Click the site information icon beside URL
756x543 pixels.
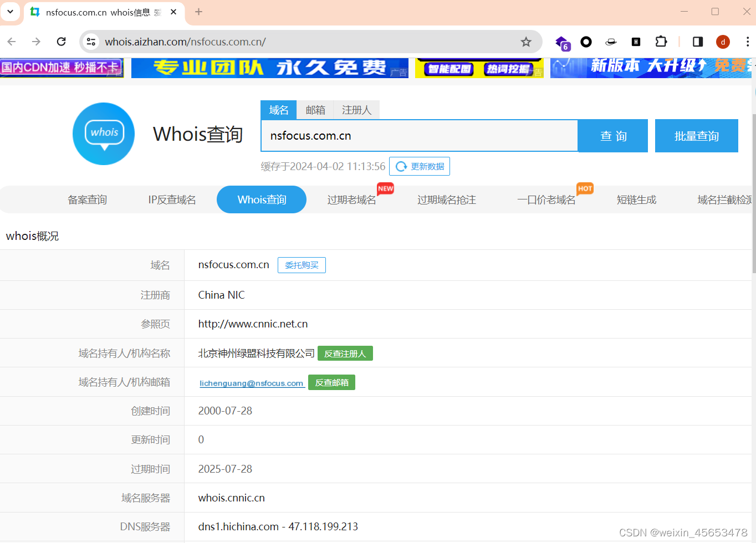click(x=91, y=42)
